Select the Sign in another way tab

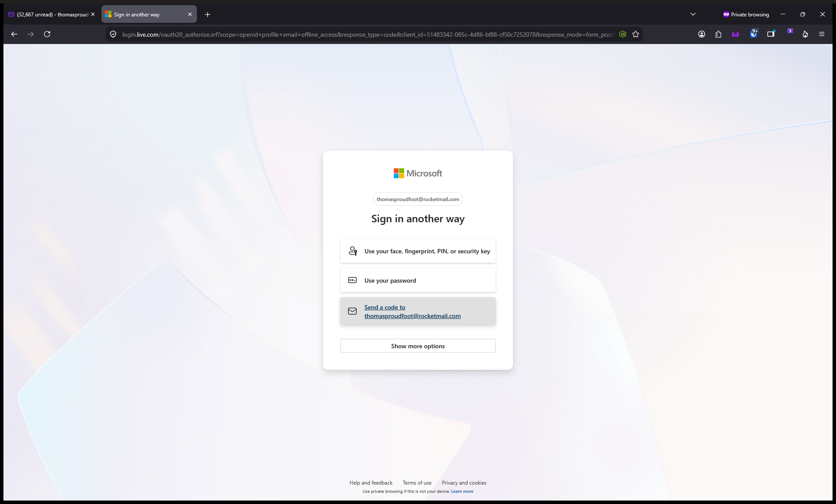click(x=149, y=15)
